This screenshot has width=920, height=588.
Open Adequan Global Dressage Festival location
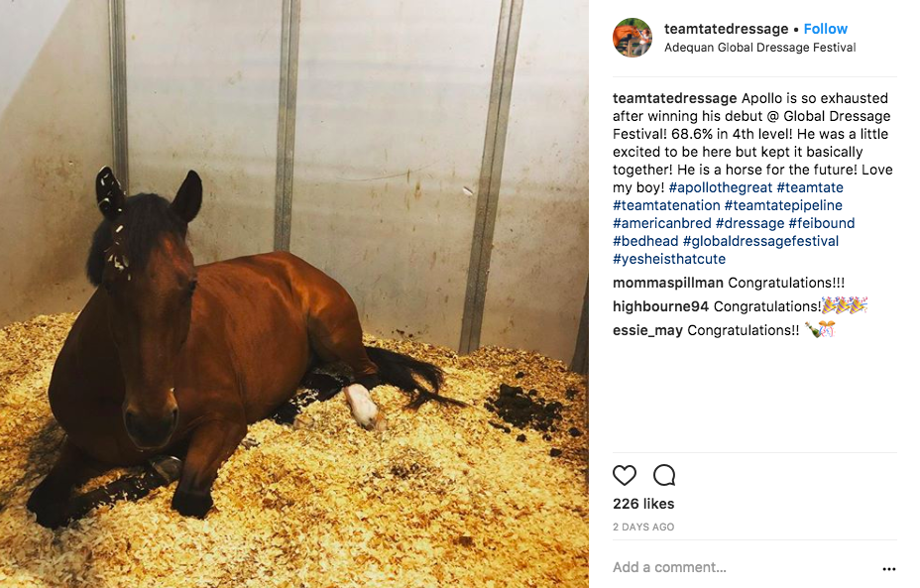759,48
